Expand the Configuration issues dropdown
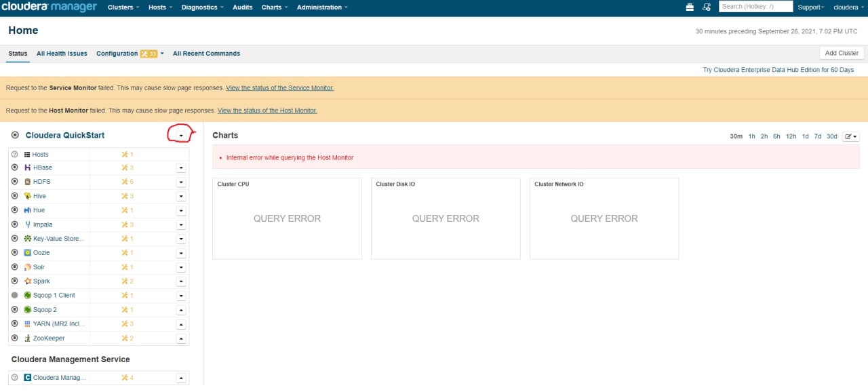Screen dimensions: 868x392 [x=162, y=54]
